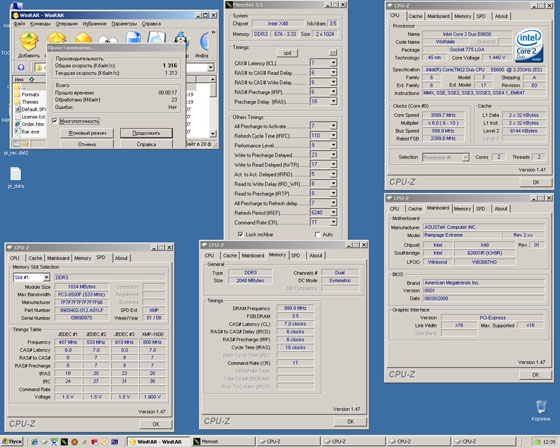Untick the Многопоточность checkbox
The width and height of the screenshot is (560, 448).
click(x=55, y=121)
